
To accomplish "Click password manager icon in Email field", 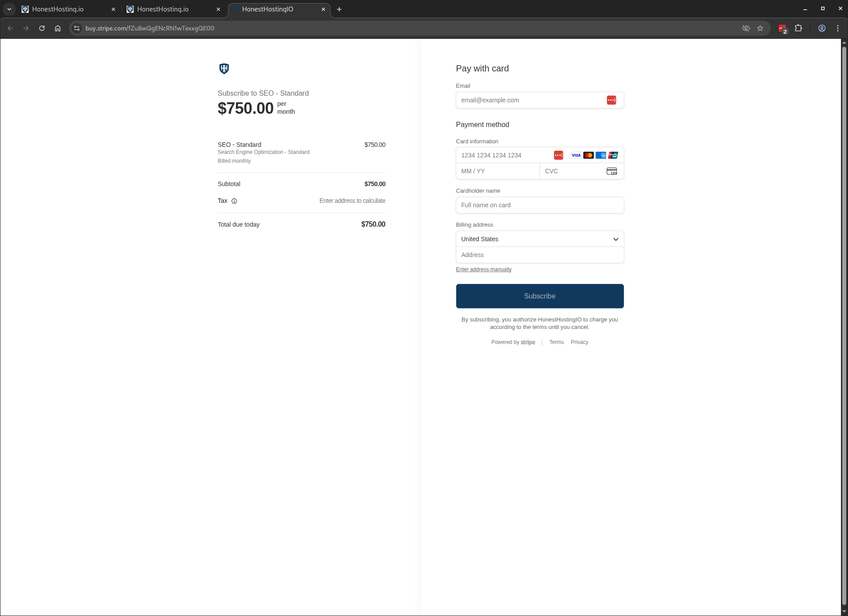I will [x=611, y=100].
